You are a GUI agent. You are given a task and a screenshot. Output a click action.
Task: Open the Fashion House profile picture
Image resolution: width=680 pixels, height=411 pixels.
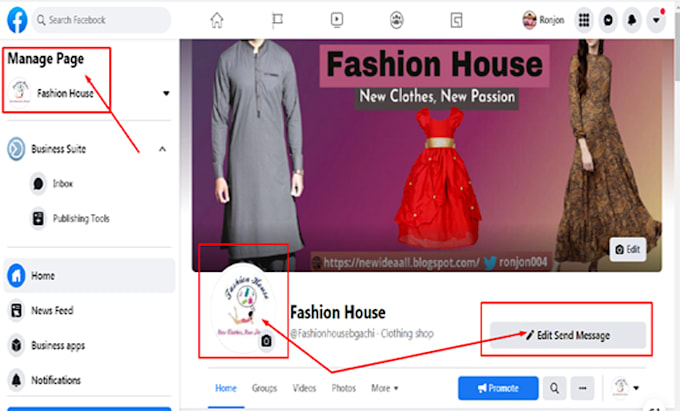[x=243, y=308]
